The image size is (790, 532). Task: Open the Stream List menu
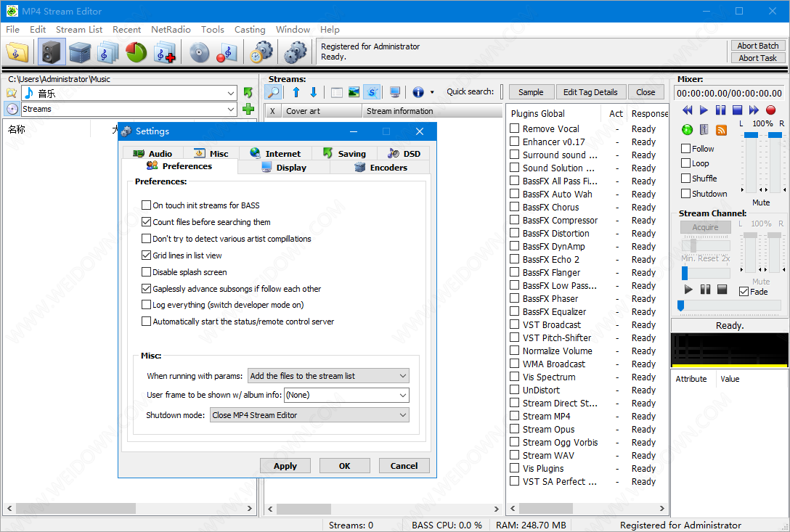(x=79, y=29)
